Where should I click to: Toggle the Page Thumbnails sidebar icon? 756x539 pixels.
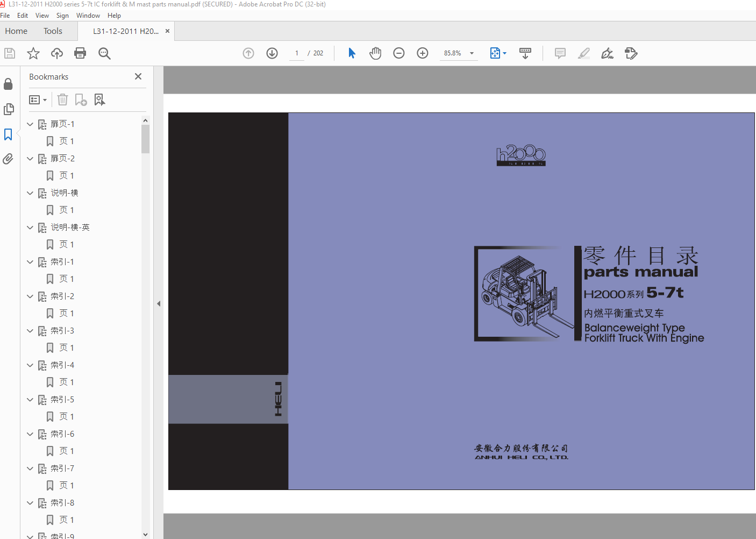[8, 109]
